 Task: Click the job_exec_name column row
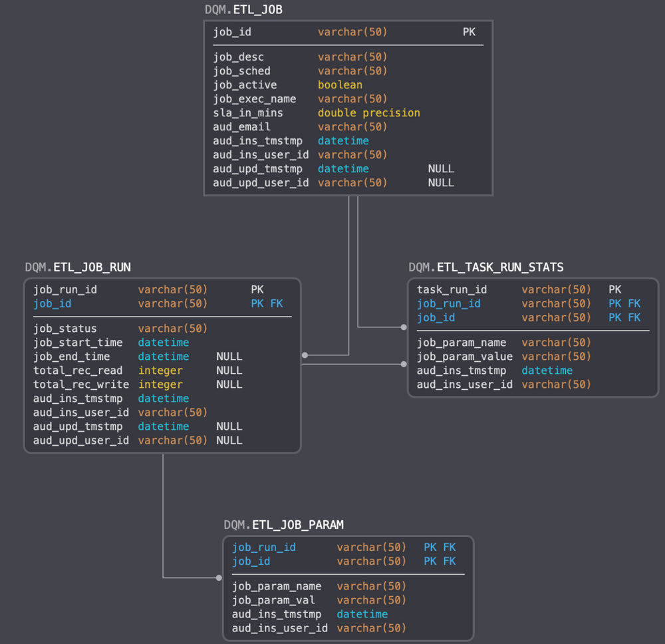click(x=254, y=99)
